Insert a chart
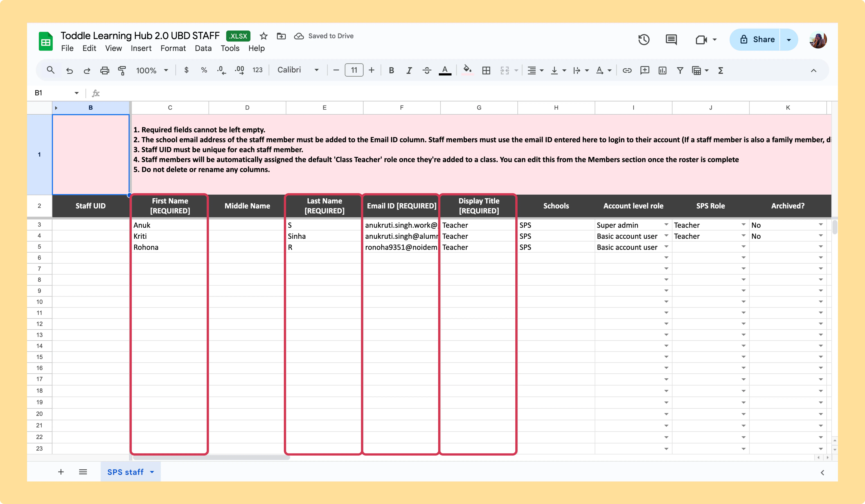865x504 pixels. [x=663, y=70]
